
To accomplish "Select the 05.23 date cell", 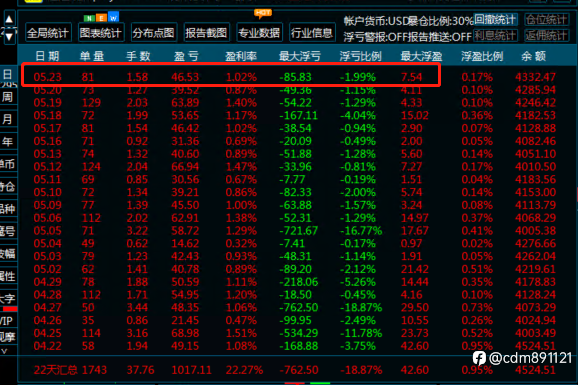I will point(48,77).
